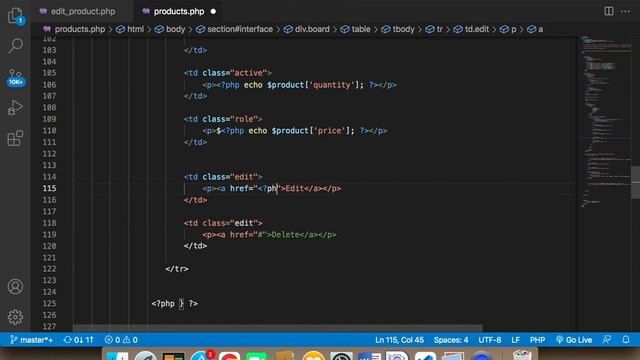Click line number 119 in gutter
The width and height of the screenshot is (640, 360).
coord(49,235)
